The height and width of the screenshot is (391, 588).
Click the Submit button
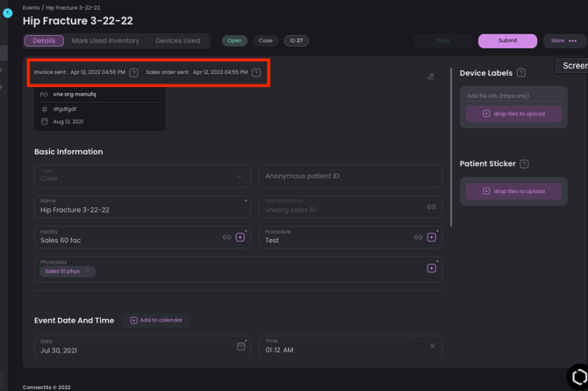tap(507, 40)
